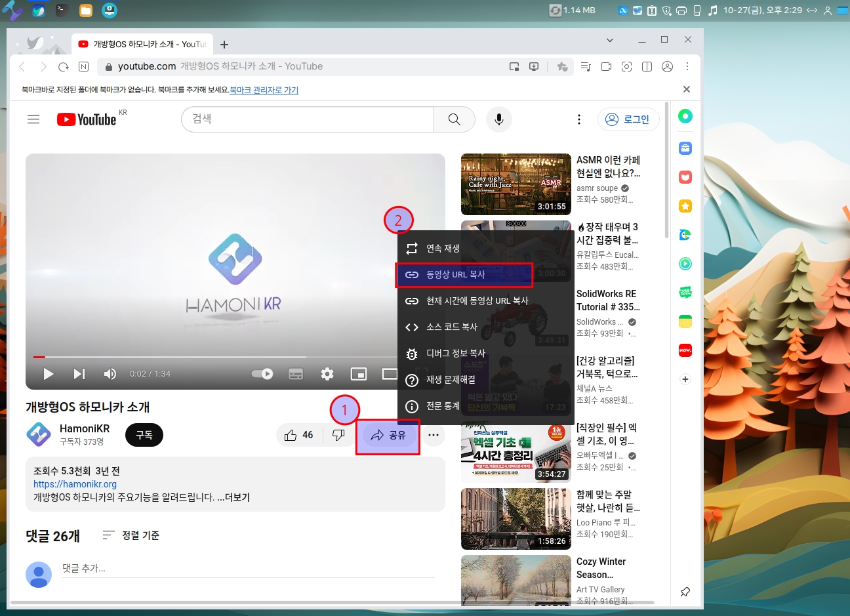Open more actions menu beside share
Viewport: 850px width, 616px height.
tap(434, 435)
